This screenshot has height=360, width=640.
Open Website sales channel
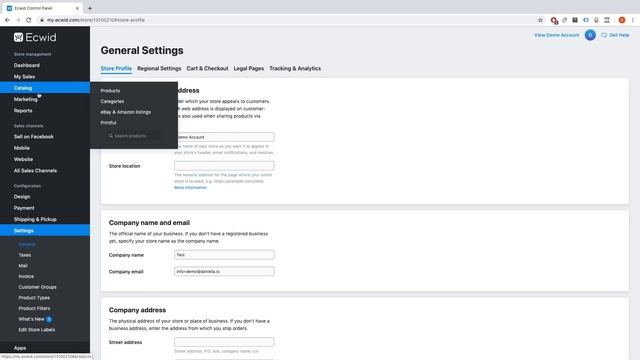[x=23, y=160]
